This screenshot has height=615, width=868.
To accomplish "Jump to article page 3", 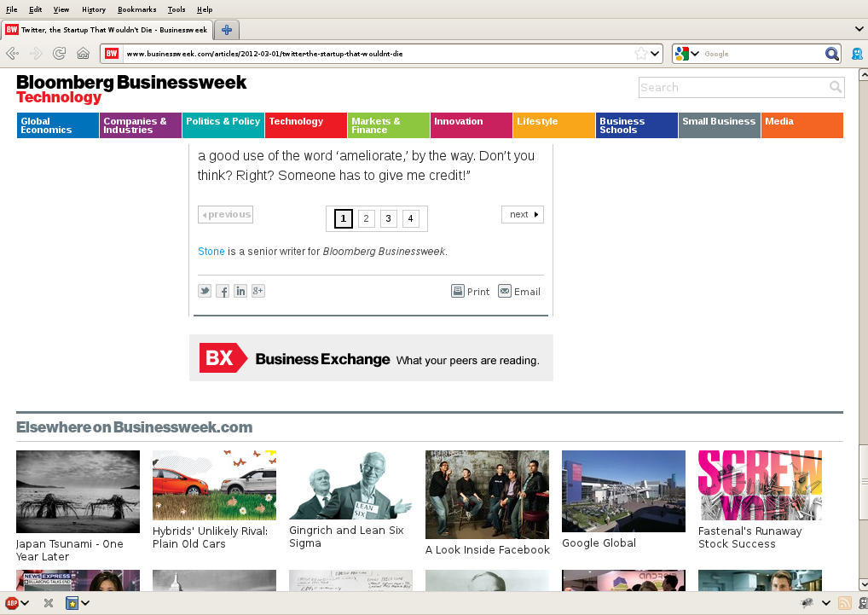I will click(388, 218).
